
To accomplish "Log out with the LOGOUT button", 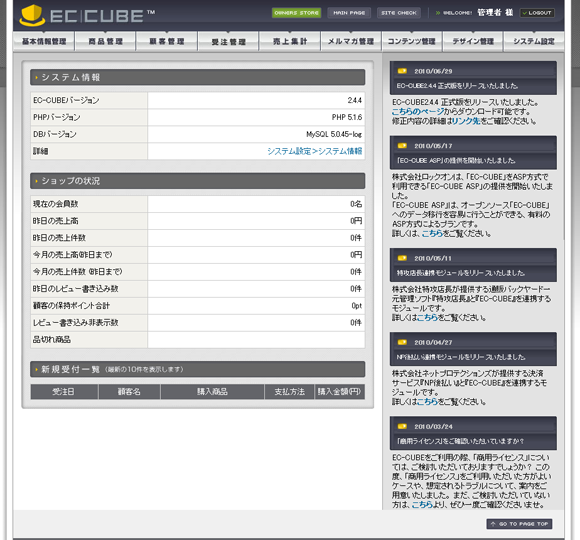I will click(x=537, y=13).
